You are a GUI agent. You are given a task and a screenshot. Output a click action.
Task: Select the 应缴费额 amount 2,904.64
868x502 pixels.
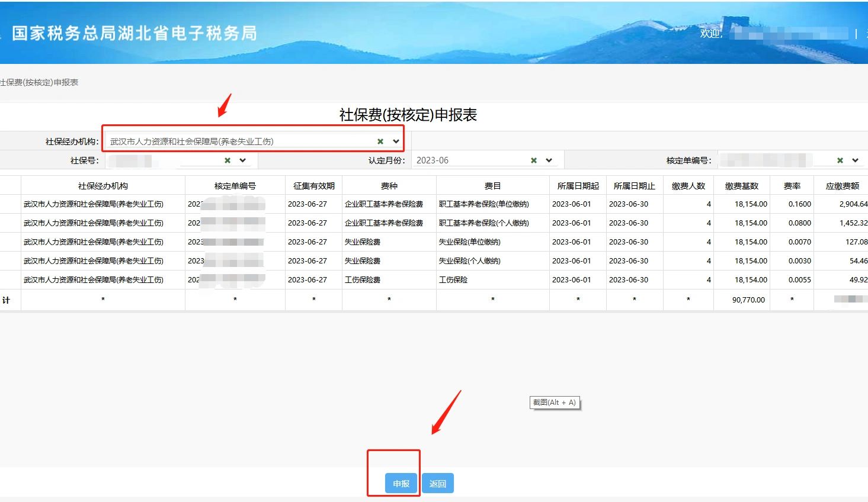853,204
